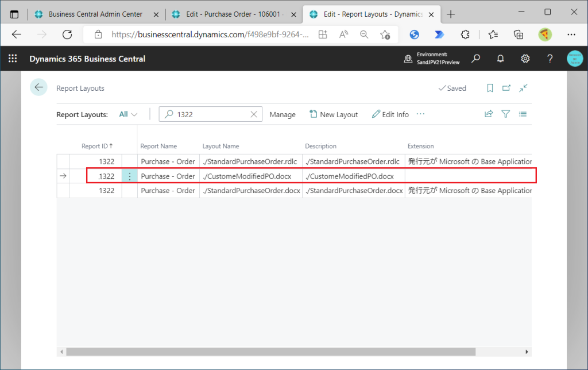Expand the All views dropdown

pos(128,114)
